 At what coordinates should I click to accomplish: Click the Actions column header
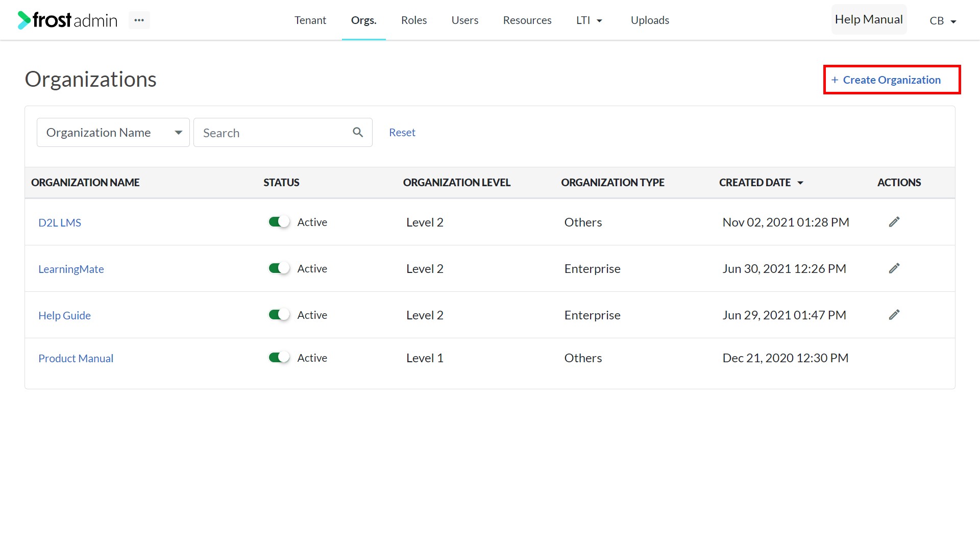899,183
